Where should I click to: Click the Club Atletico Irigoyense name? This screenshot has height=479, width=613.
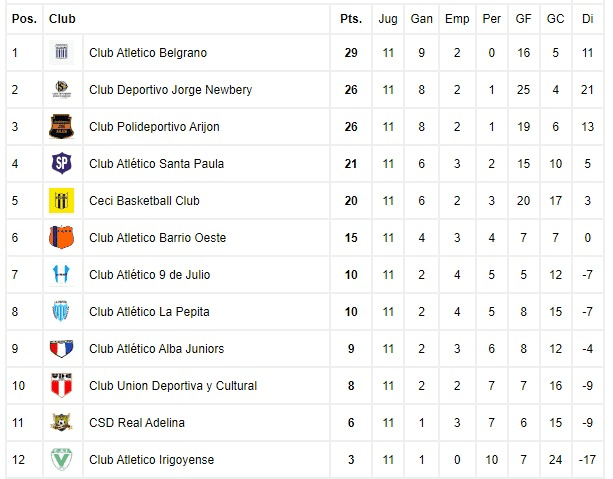(152, 460)
